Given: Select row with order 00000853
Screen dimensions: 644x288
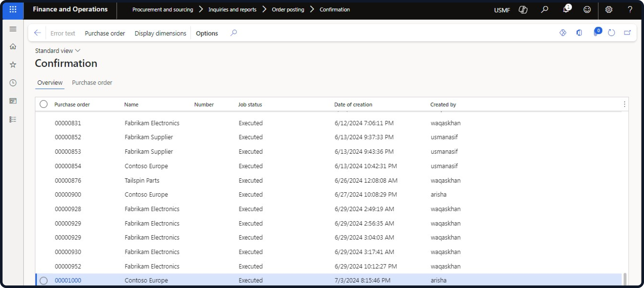Looking at the screenshot, I should [329, 152].
